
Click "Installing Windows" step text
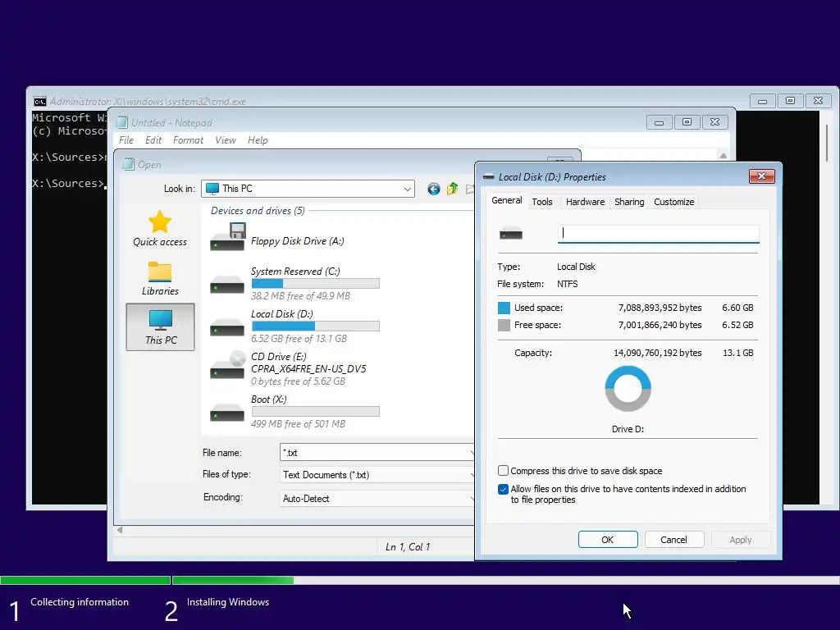point(228,602)
